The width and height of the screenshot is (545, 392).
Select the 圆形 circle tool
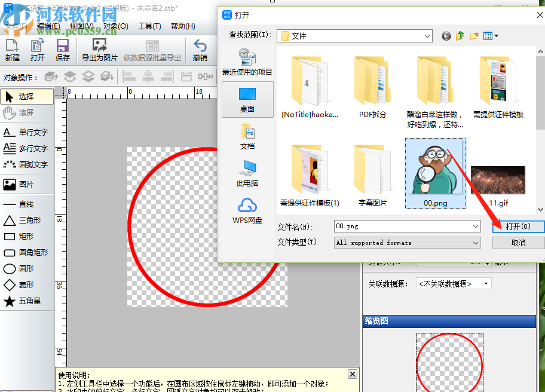tap(27, 269)
